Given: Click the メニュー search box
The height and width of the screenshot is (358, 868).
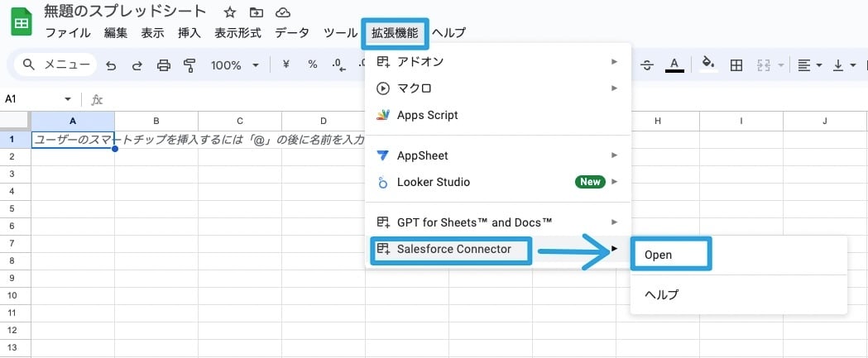Looking at the screenshot, I should pos(55,64).
